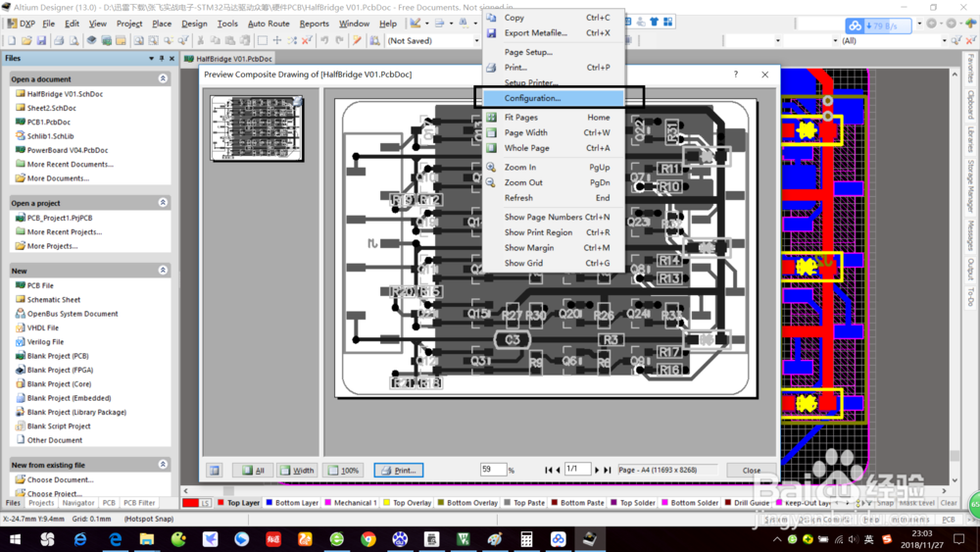Collapse the New section
The height and width of the screenshot is (552, 980).
(163, 270)
